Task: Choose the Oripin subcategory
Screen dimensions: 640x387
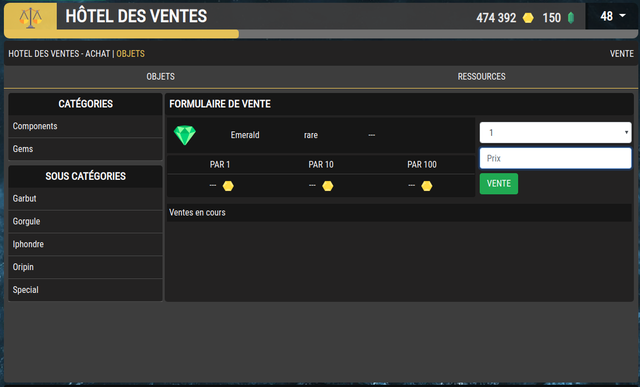Action: (x=85, y=267)
